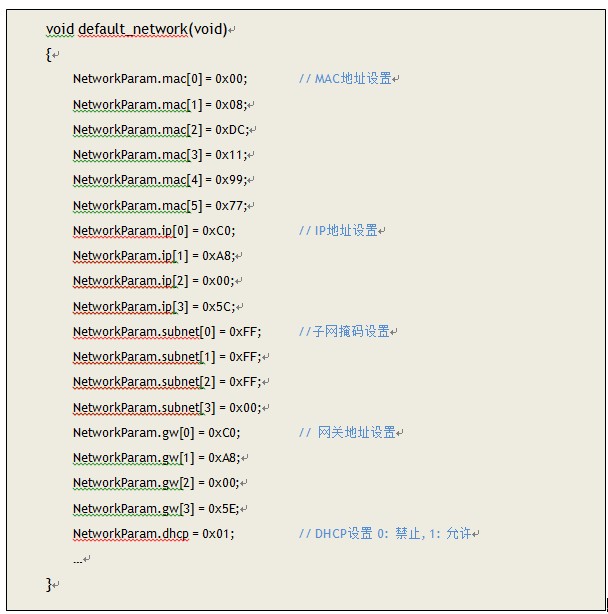Click the comment '// DHCP设置 0: 禁止, 1: 允许'

tap(386, 534)
